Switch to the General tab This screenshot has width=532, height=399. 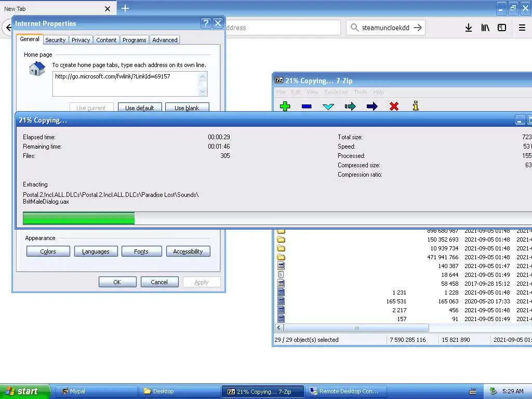30,39
